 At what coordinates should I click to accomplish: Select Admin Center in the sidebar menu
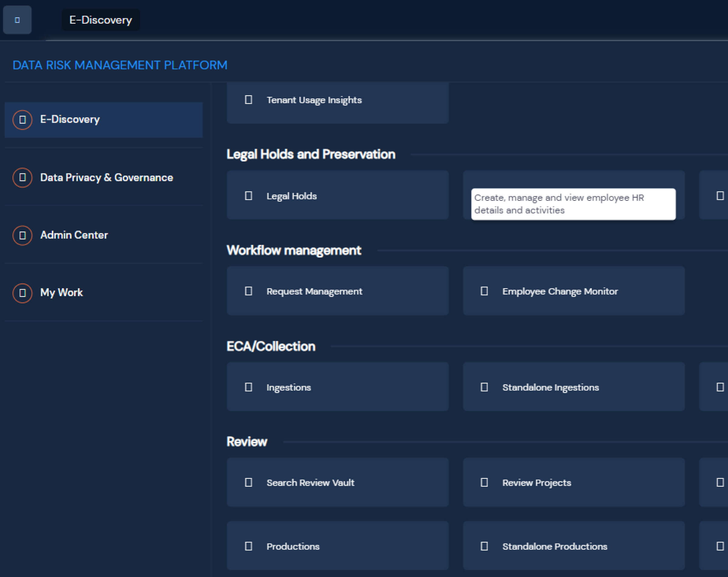(74, 235)
